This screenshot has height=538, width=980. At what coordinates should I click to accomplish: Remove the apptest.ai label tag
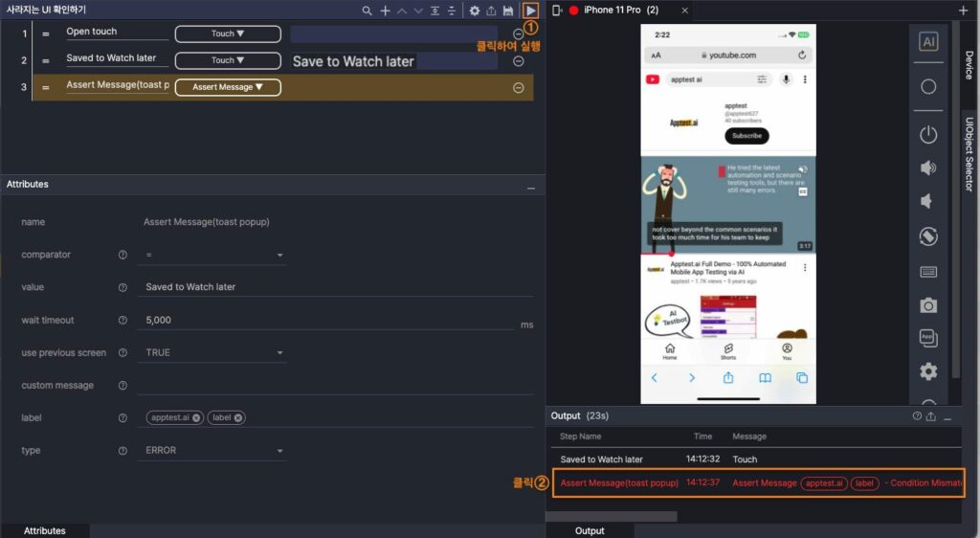tap(196, 417)
